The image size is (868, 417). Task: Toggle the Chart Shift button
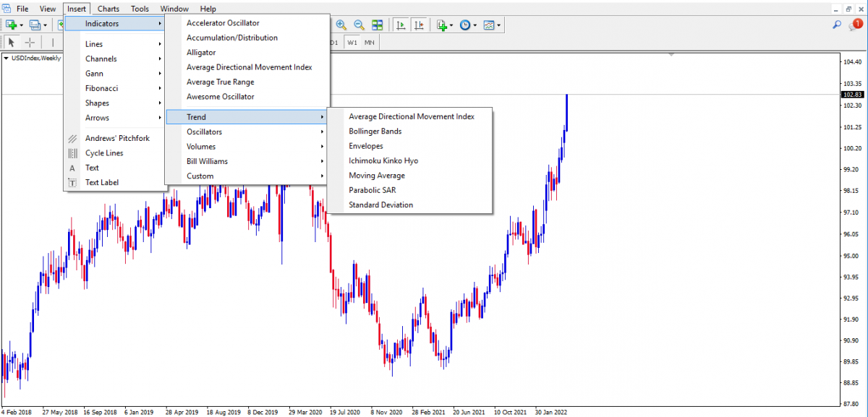[419, 25]
